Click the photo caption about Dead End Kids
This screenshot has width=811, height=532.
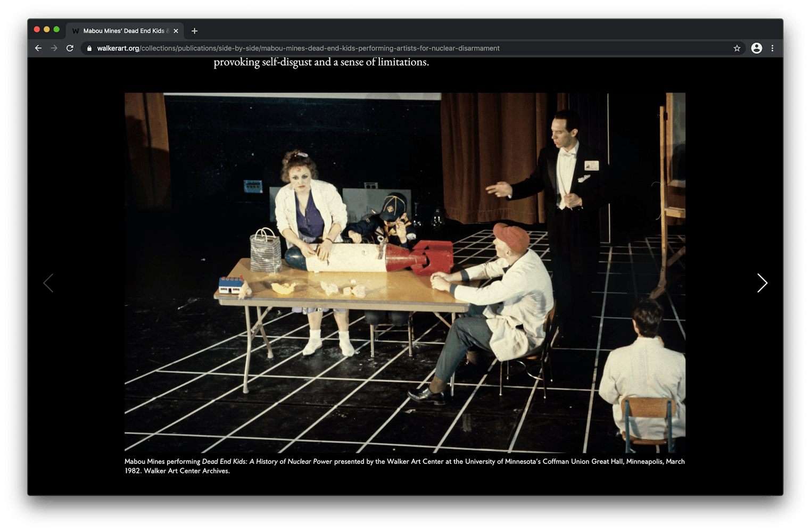404,466
